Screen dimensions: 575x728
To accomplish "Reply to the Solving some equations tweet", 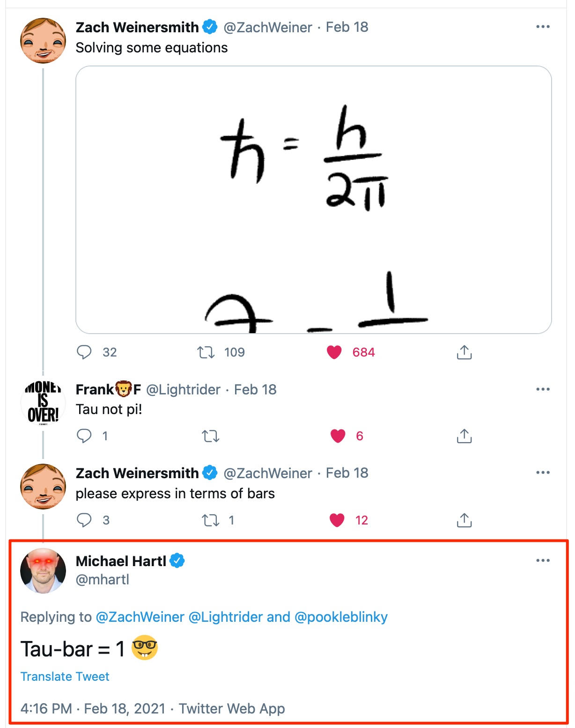I will pos(84,352).
